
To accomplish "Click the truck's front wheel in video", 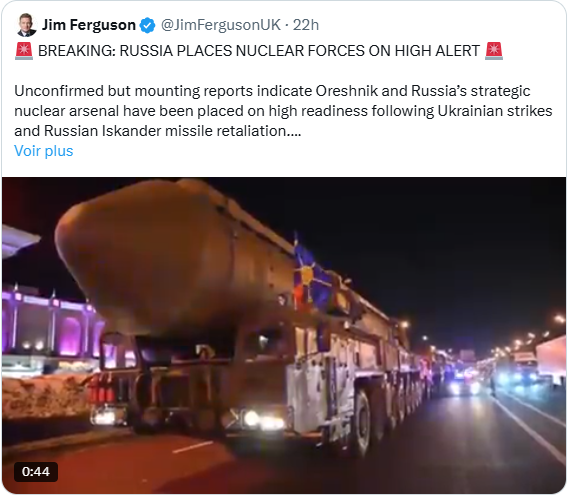I will tap(365, 423).
